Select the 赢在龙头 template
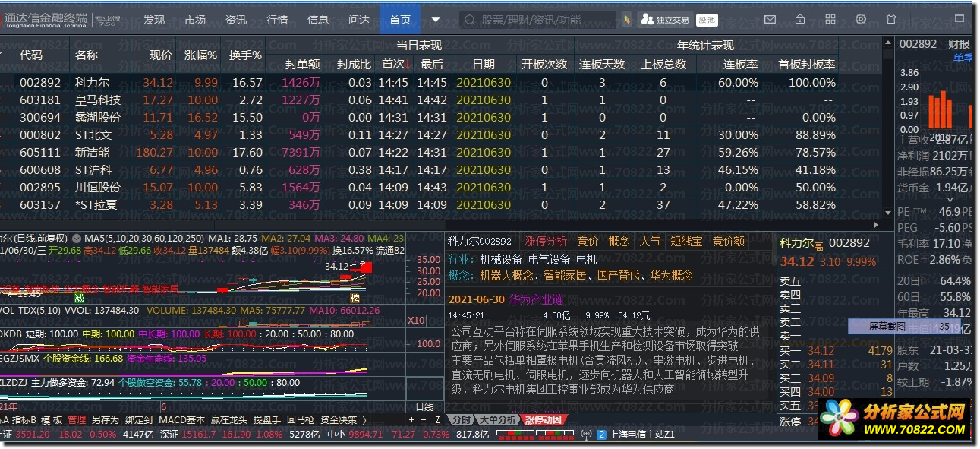This screenshot has height=449, width=980. pyautogui.click(x=228, y=419)
